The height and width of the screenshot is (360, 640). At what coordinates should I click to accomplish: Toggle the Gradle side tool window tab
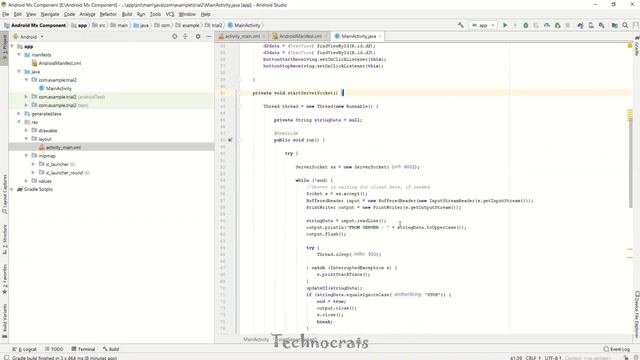[x=637, y=46]
